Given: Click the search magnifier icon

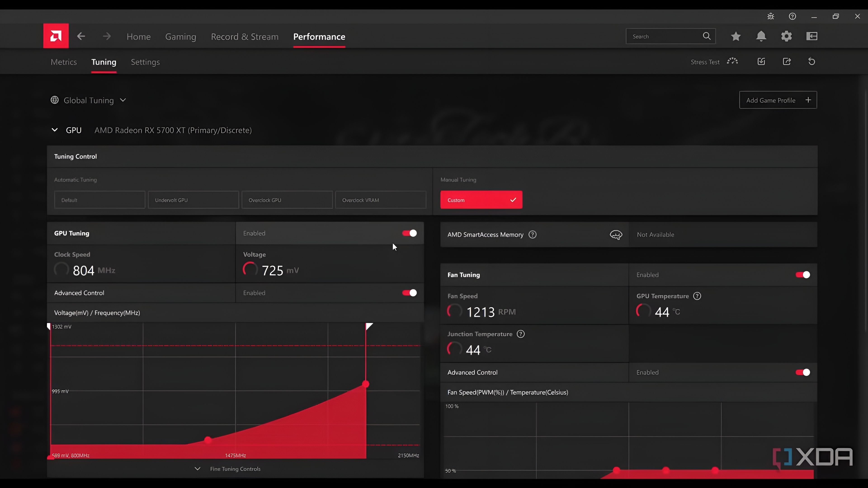Looking at the screenshot, I should point(707,36).
